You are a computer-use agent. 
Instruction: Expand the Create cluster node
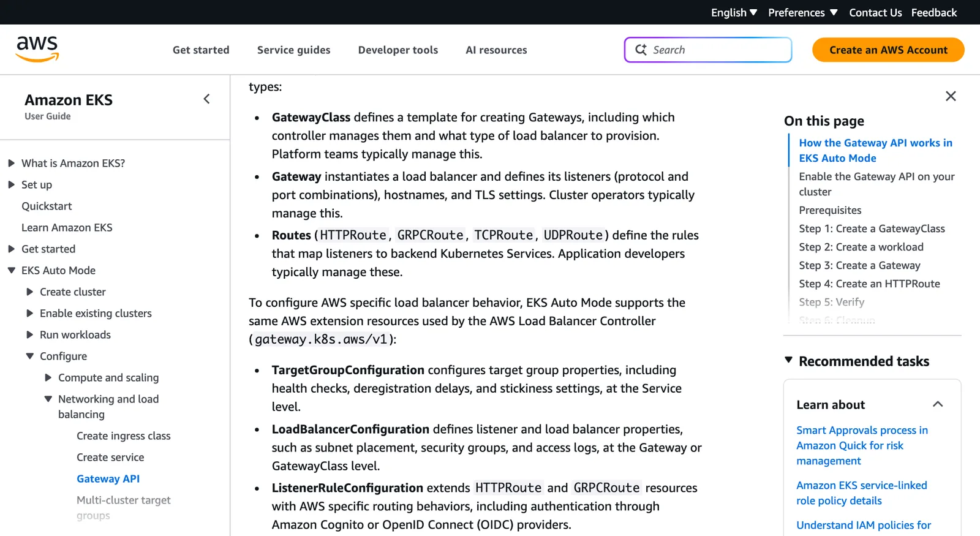tap(29, 292)
